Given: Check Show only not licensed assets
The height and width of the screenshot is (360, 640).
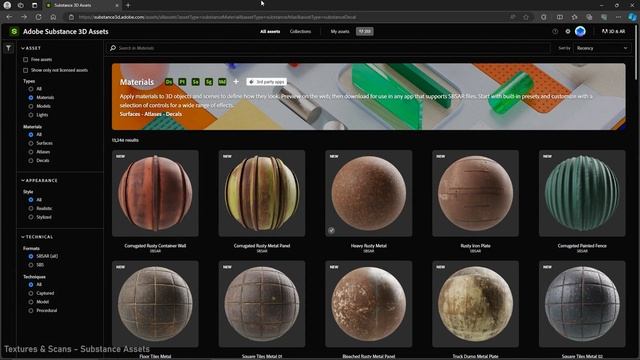Looking at the screenshot, I should tap(26, 70).
